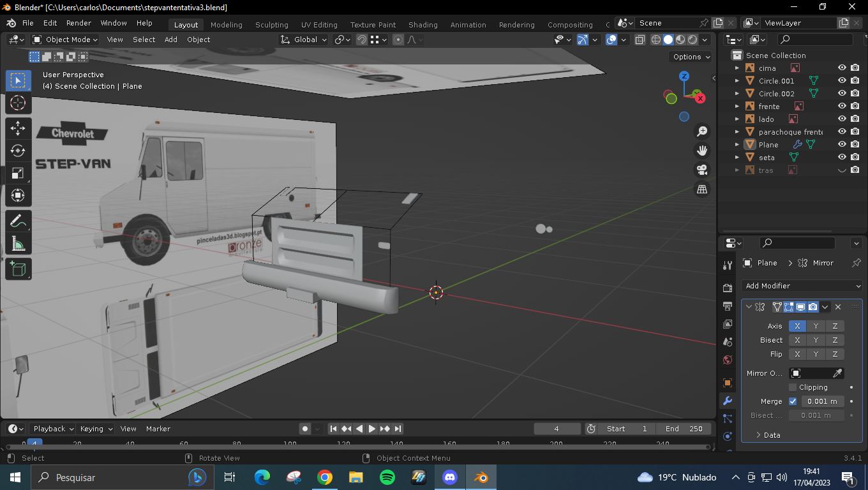Switch to the Modeling workspace tab
The image size is (868, 490).
click(x=227, y=25)
